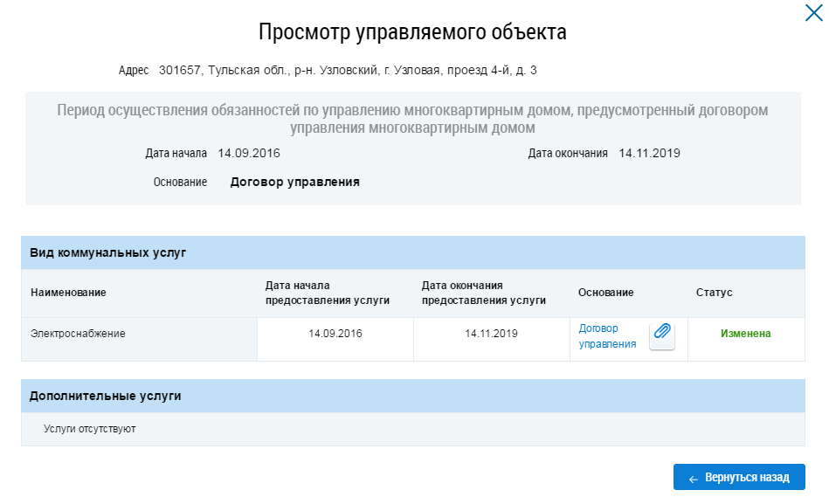Click the Наименование column header

pos(68,293)
